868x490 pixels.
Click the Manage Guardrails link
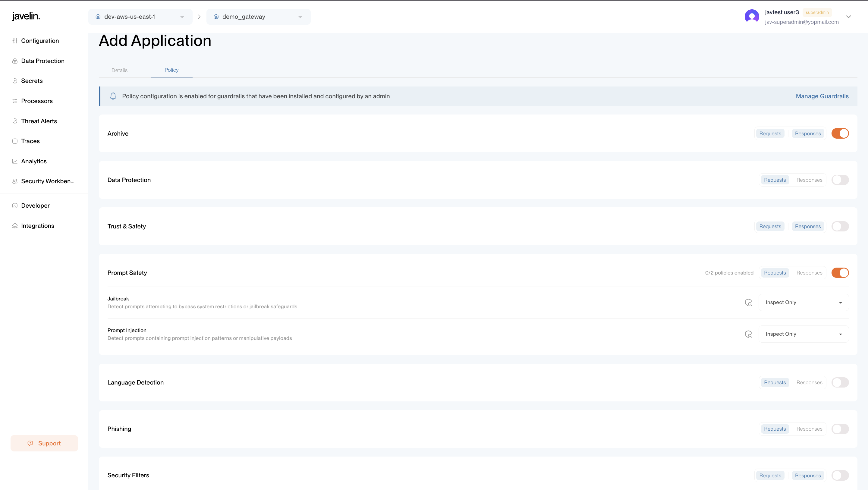pos(822,96)
